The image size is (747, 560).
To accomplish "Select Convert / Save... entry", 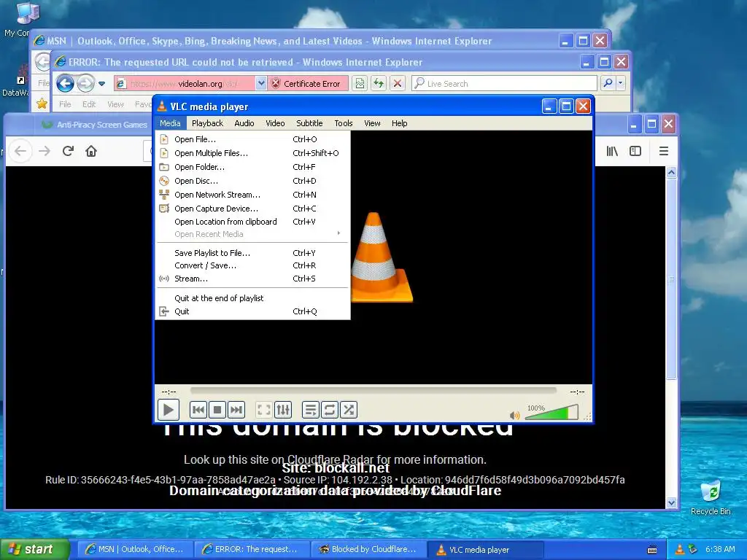I will (x=252, y=265).
